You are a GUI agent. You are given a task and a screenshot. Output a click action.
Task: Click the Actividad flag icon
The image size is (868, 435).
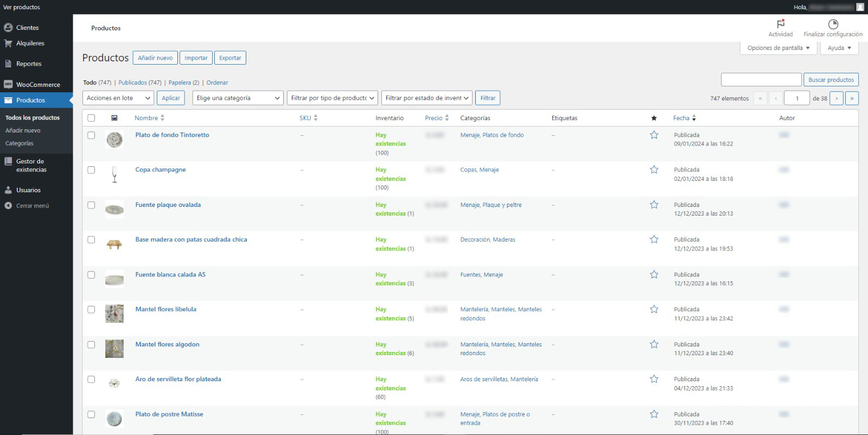[x=780, y=24]
